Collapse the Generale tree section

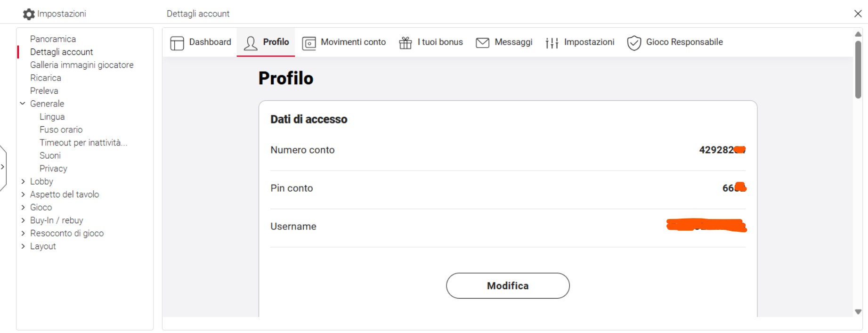pos(22,103)
